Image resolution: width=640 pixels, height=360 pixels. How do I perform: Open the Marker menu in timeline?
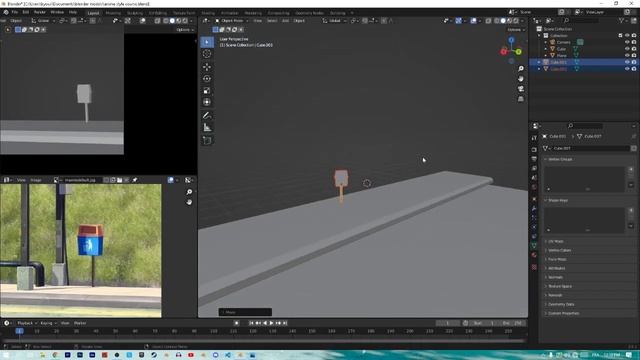(80, 323)
